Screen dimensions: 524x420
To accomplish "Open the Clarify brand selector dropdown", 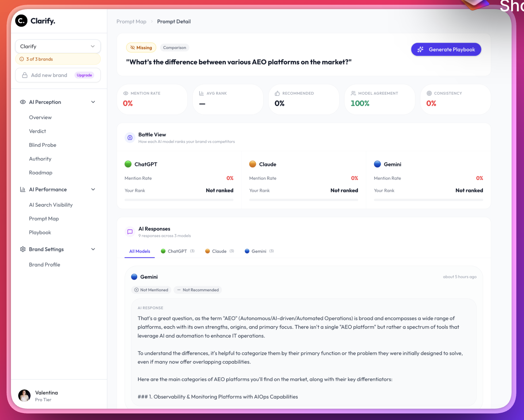I will point(58,46).
